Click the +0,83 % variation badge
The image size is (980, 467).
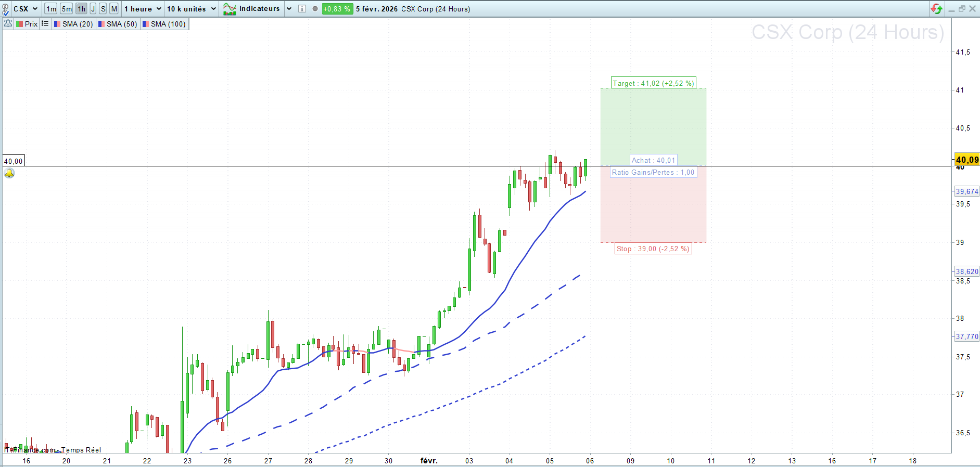tap(337, 9)
